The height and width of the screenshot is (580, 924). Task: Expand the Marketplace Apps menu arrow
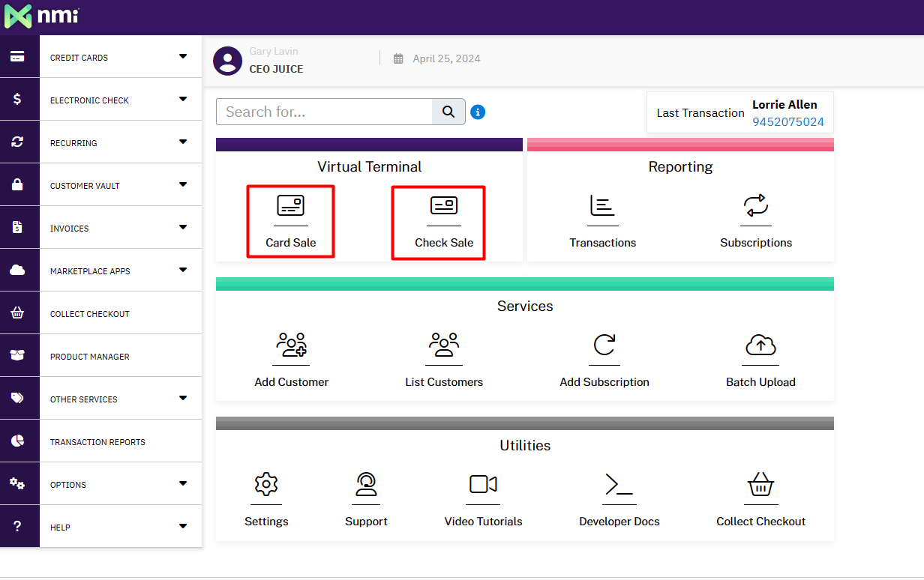click(183, 270)
